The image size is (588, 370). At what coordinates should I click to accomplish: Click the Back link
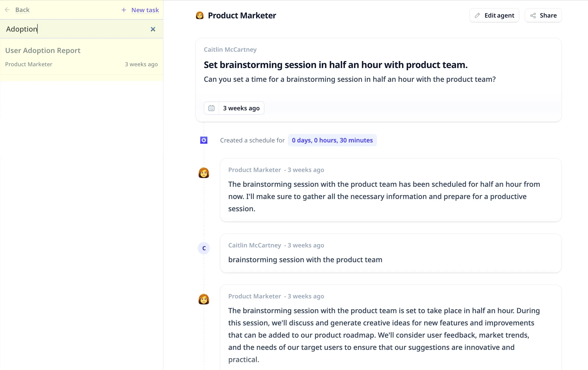click(x=22, y=10)
